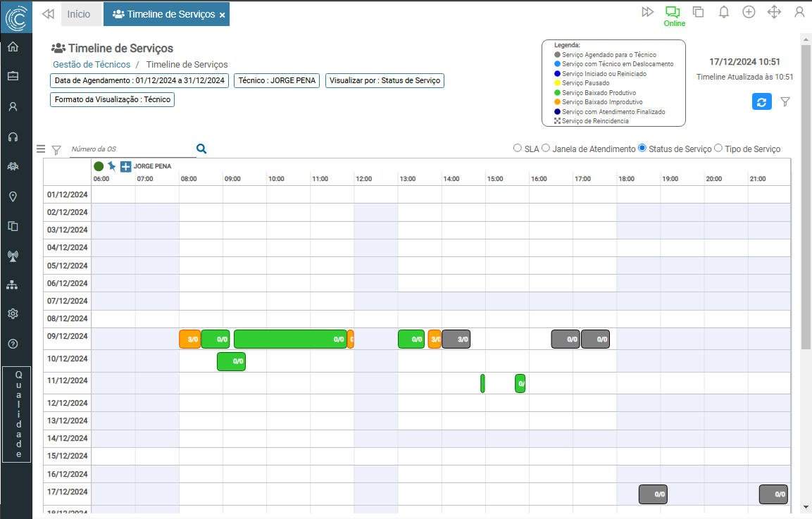Open the settings gear in sidebar
The image size is (812, 519).
point(13,313)
